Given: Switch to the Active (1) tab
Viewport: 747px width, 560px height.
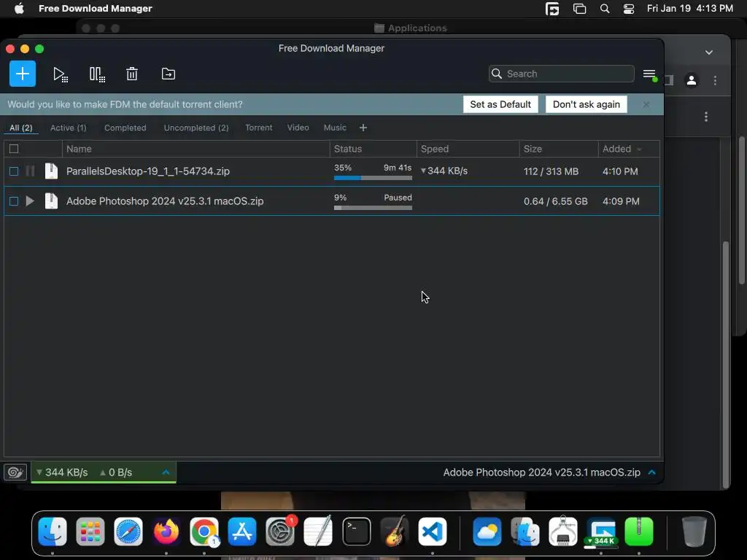Looking at the screenshot, I should click(x=69, y=128).
